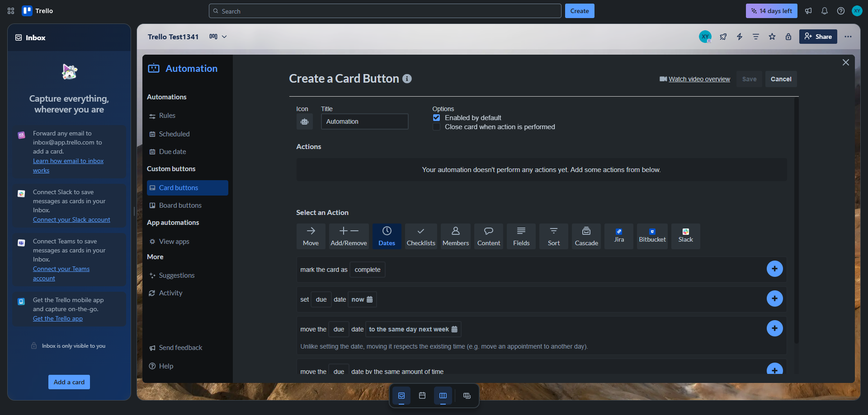Screen dimensions: 868x415
Task: Click Connect your Slack account link
Action: pyautogui.click(x=71, y=219)
